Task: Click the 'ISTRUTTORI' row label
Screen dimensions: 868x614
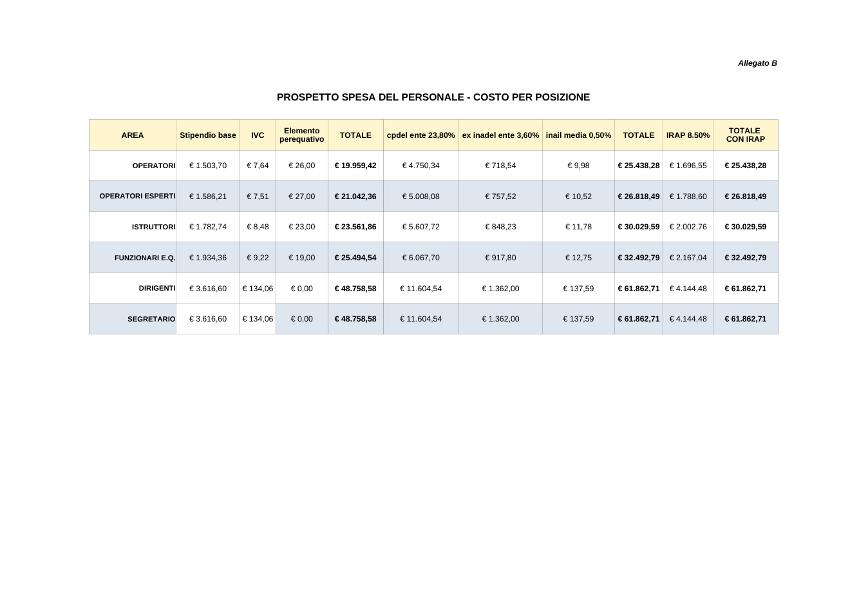Action: [154, 227]
